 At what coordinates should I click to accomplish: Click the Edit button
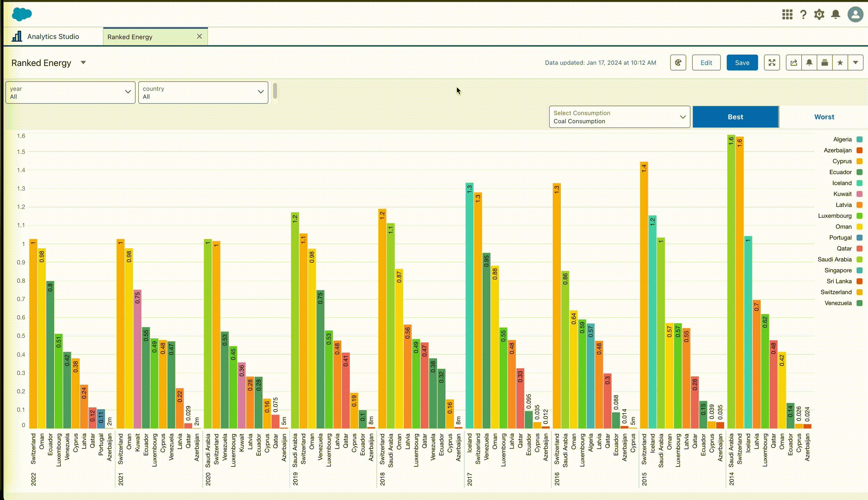[706, 63]
